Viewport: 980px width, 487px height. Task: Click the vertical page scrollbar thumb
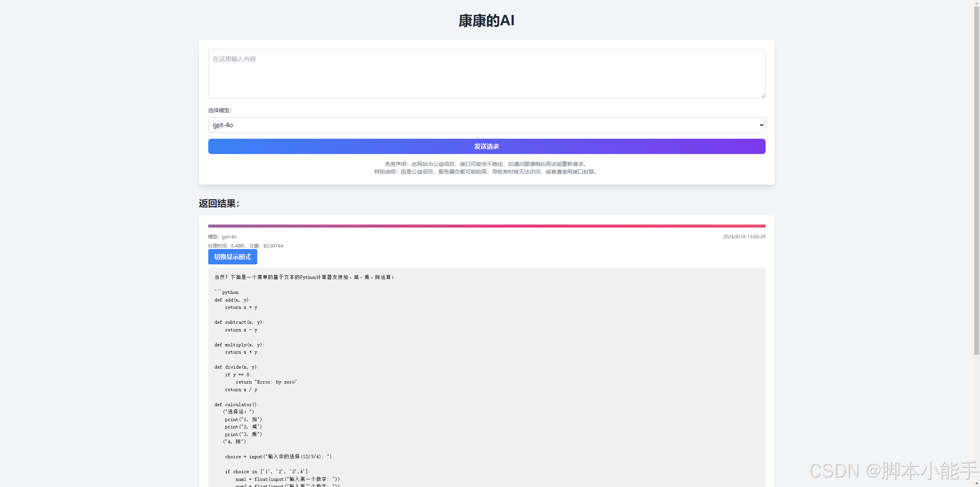pos(977,180)
